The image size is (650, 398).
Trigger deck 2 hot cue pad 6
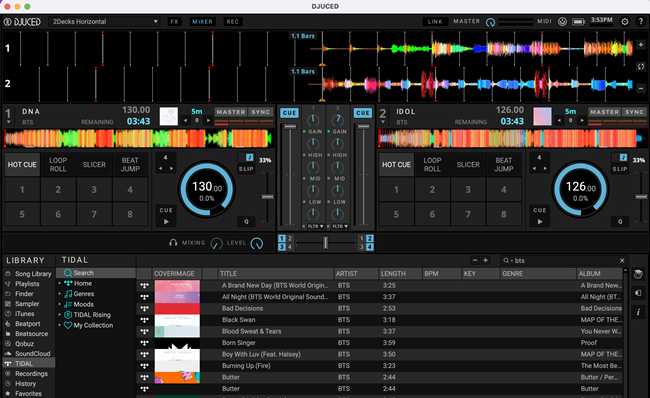tap(432, 214)
